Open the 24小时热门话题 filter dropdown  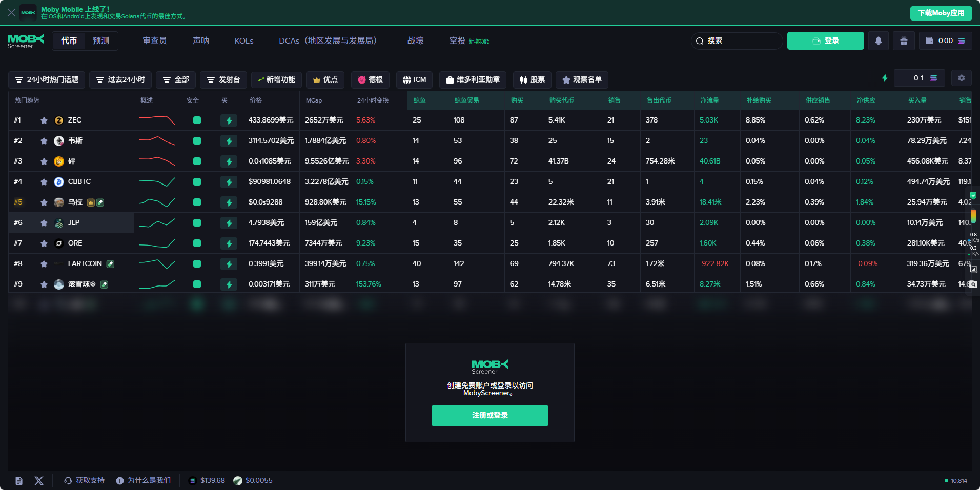(x=47, y=80)
